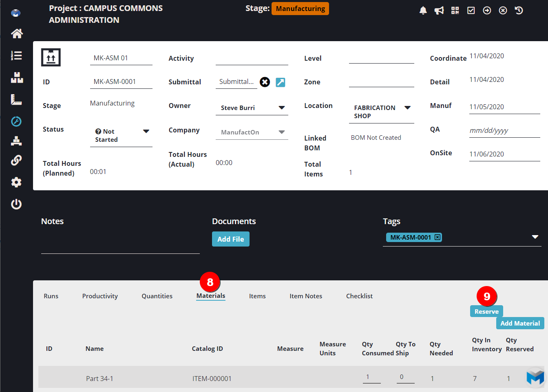Select the Home icon in the sidebar
Viewport: 548px width, 392px height.
16,33
